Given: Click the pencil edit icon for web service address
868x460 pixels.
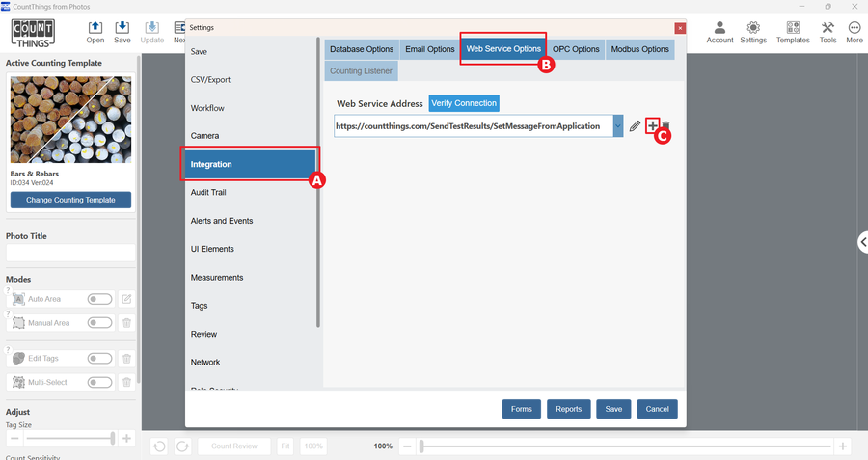Looking at the screenshot, I should click(x=635, y=126).
